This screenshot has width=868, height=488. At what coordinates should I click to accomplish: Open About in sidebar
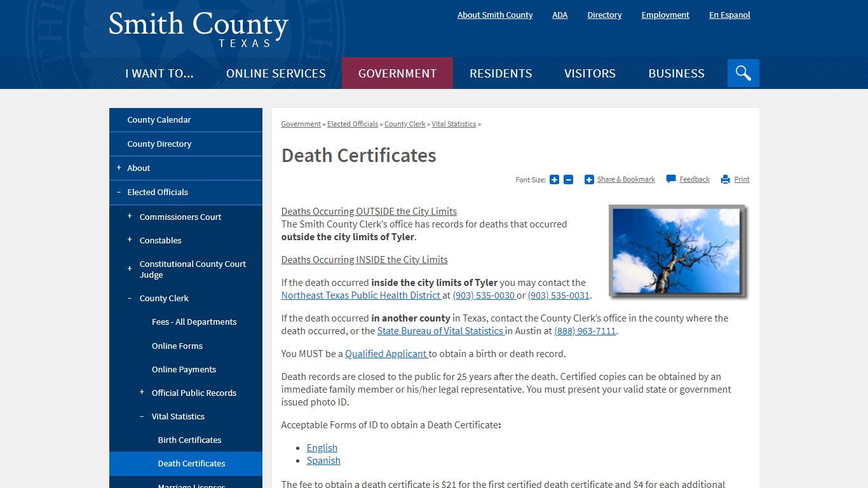139,168
